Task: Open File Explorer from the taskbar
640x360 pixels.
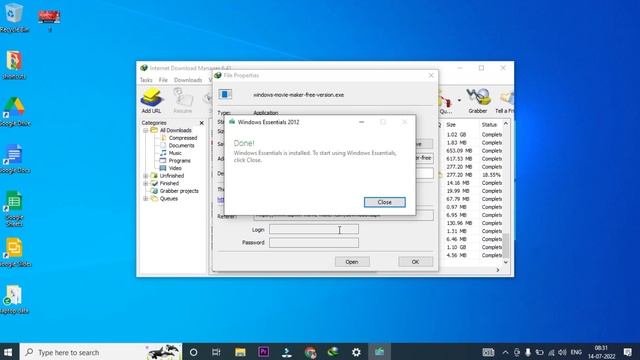Action: tap(240, 352)
